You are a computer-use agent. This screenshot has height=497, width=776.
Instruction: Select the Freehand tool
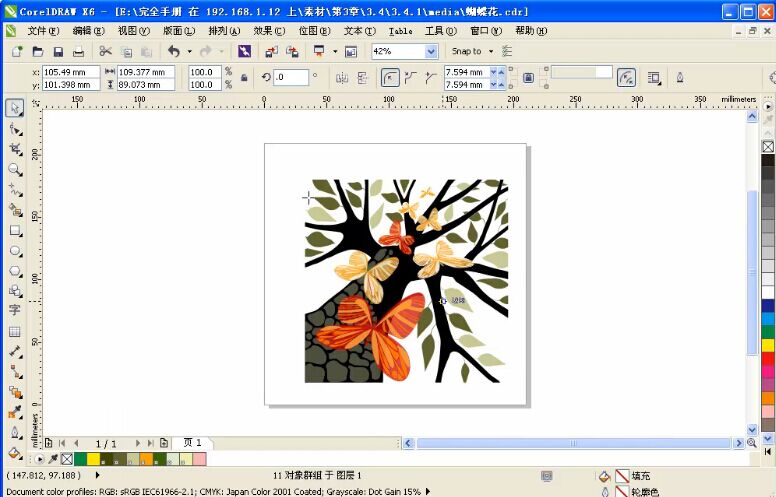click(15, 190)
